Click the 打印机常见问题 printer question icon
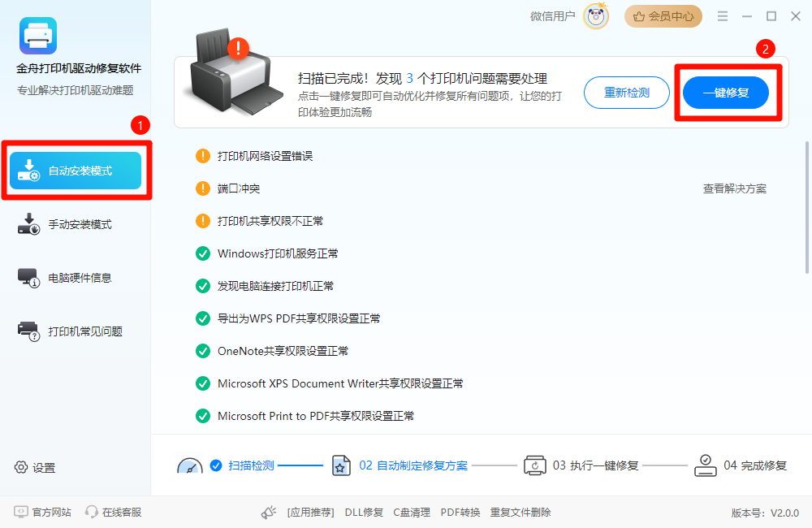 [28, 331]
